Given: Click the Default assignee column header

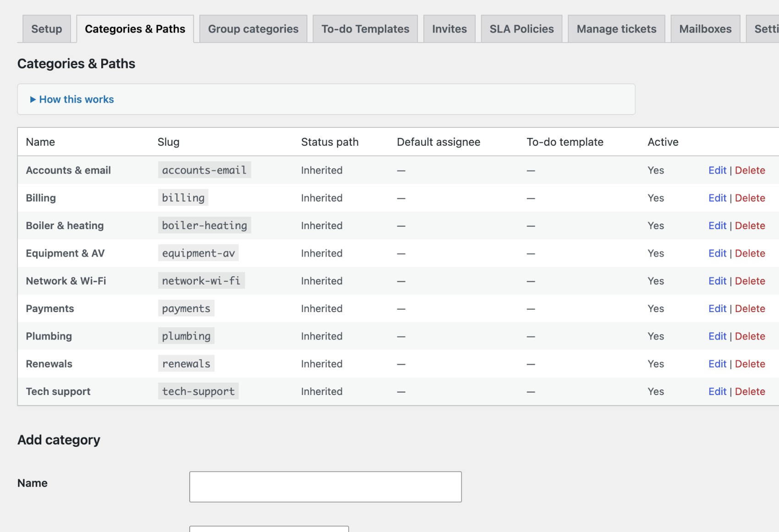Looking at the screenshot, I should point(439,142).
